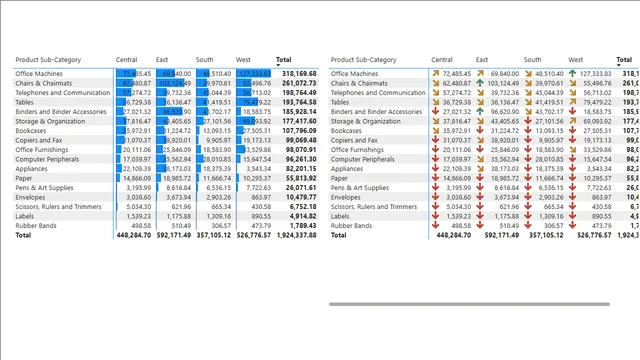Click 261,072.73 total value in left table
Viewport: 640px width, 360px height.
[299, 83]
